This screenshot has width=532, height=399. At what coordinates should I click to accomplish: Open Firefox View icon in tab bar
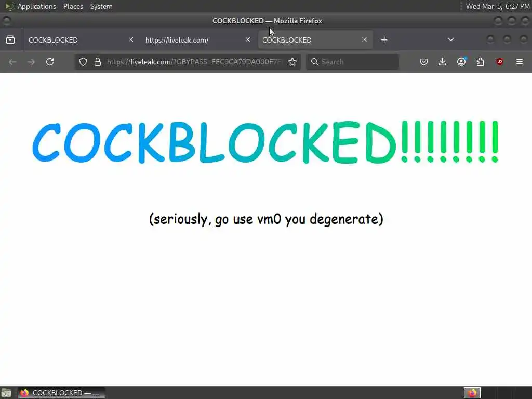coord(10,39)
